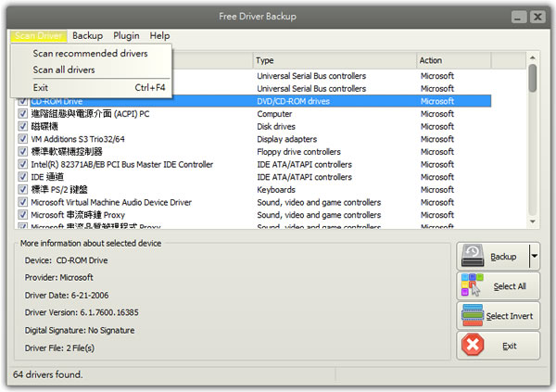The image size is (556, 392).
Task: Choose Scan recommended drivers
Action: point(90,54)
